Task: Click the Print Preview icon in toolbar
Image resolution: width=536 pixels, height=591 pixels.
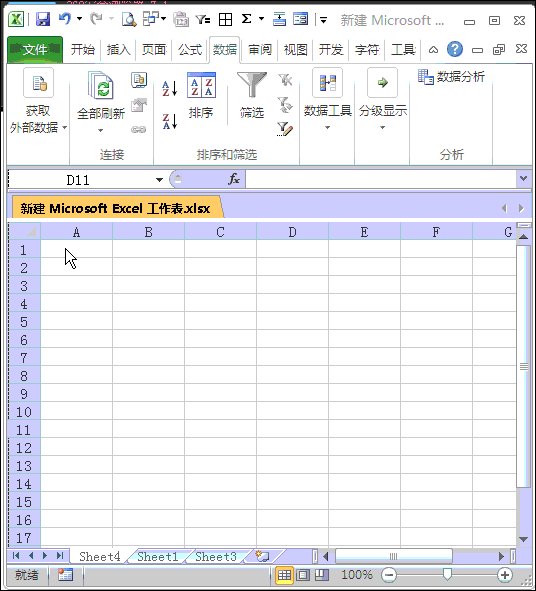Action: pos(129,19)
